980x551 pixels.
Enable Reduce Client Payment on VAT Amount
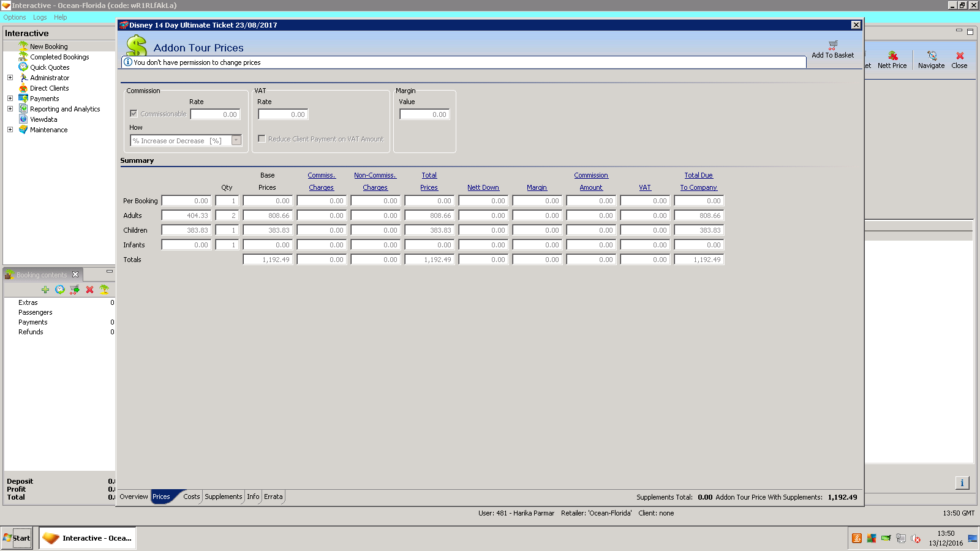262,139
